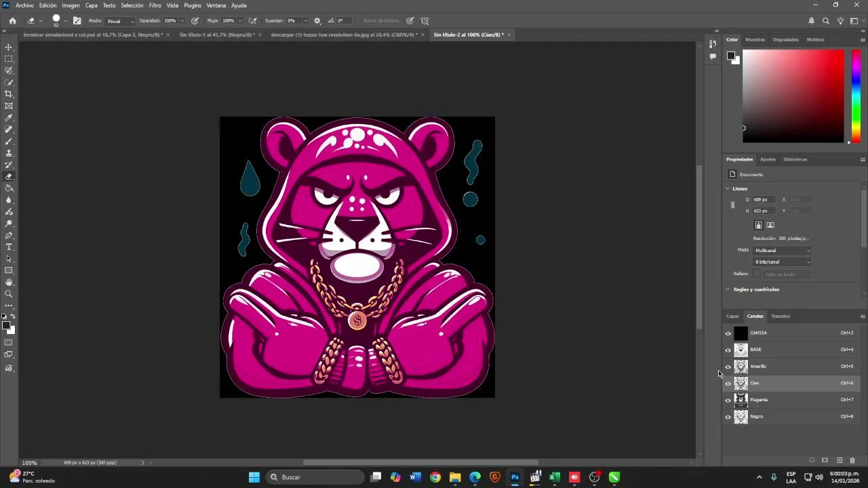Enable airbrush build-up effects
This screenshot has width=868, height=488.
253,21
